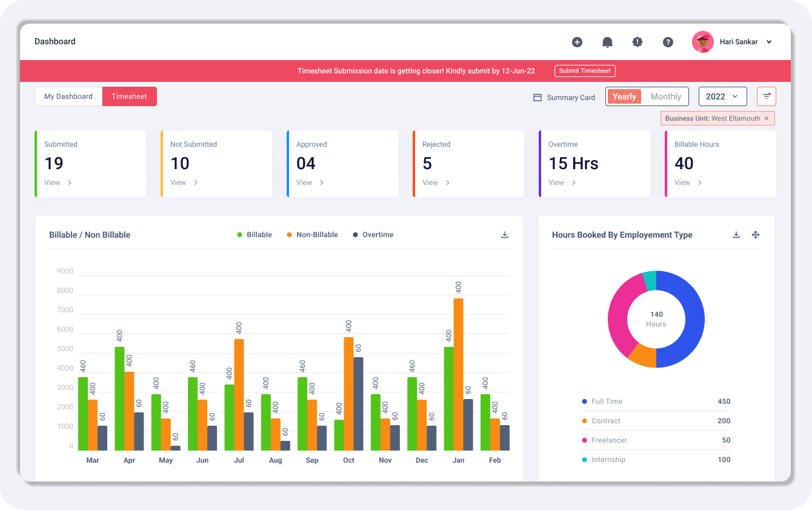Select the Timesheet tab
This screenshot has width=812, height=510.
tap(129, 96)
